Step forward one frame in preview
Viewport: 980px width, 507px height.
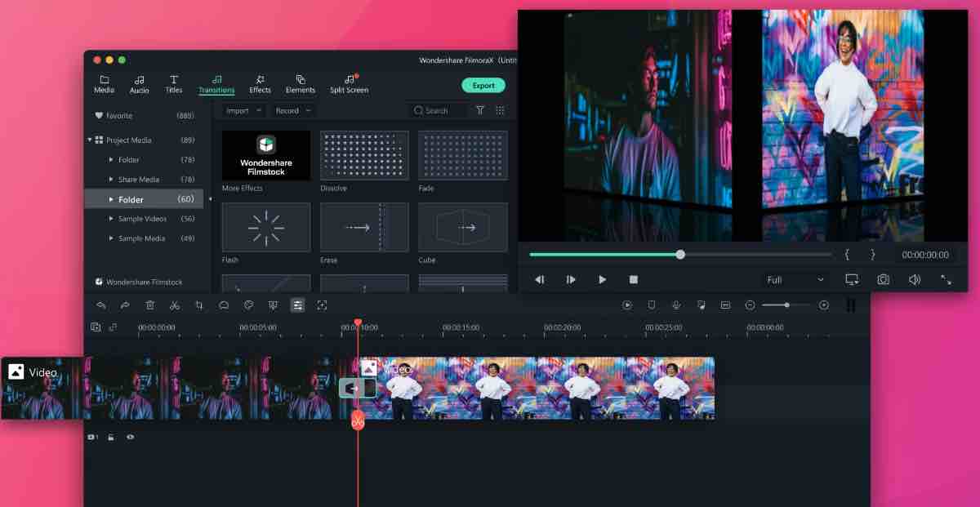coord(571,279)
